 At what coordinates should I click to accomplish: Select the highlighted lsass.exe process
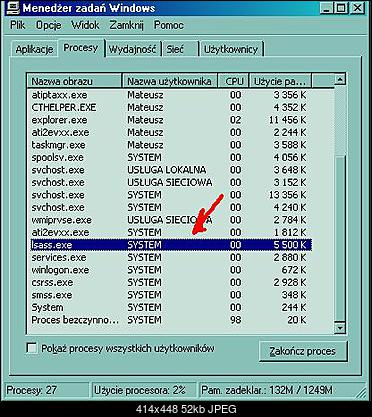coord(170,245)
